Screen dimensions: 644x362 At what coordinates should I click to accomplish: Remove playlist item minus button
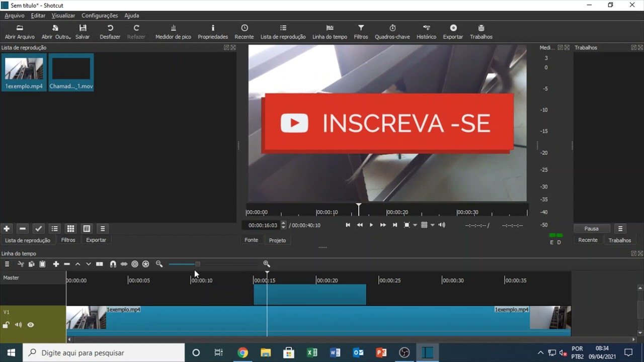(22, 229)
